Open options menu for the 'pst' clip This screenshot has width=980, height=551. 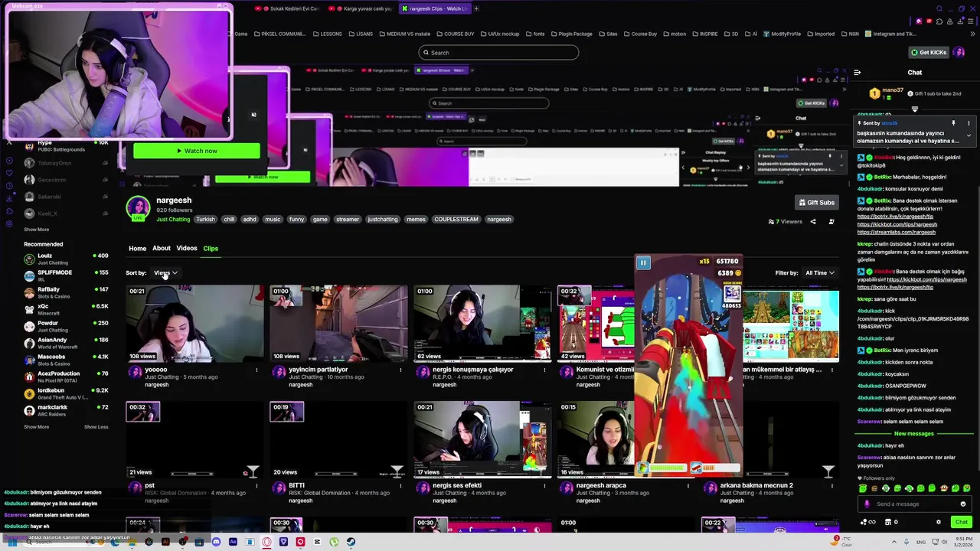[x=256, y=485]
